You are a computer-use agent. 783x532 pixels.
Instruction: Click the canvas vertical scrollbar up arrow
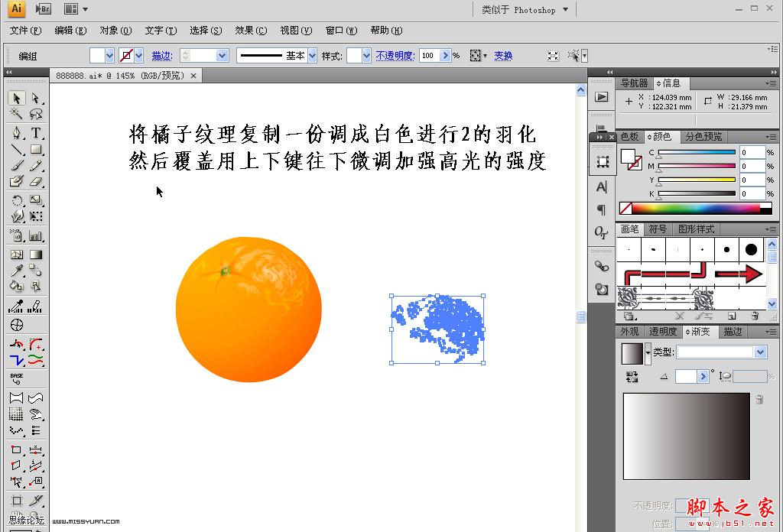point(581,90)
